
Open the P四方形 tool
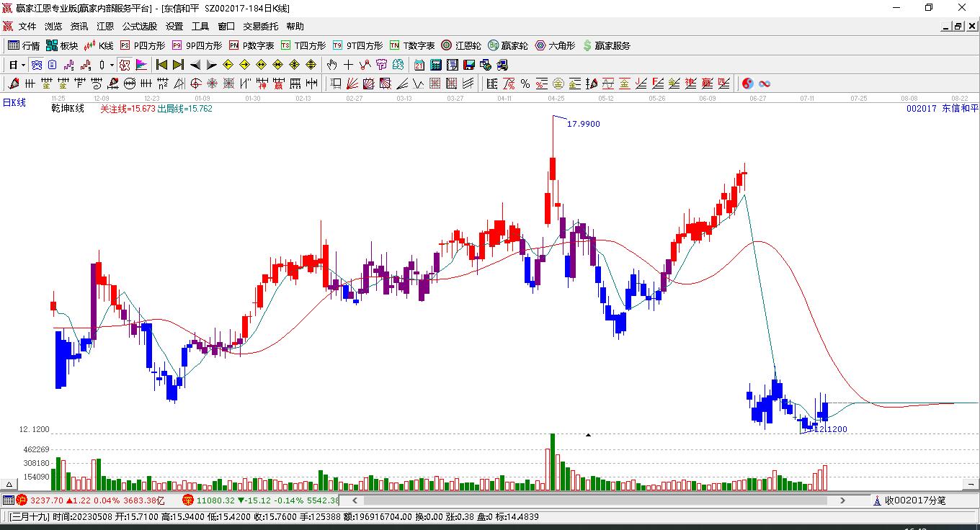[143, 45]
